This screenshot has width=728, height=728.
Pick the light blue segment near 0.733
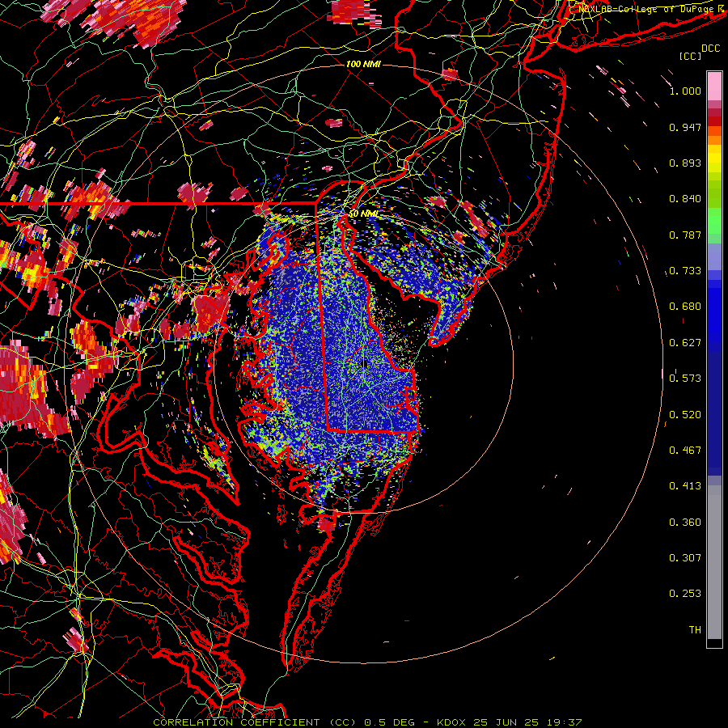point(714,256)
